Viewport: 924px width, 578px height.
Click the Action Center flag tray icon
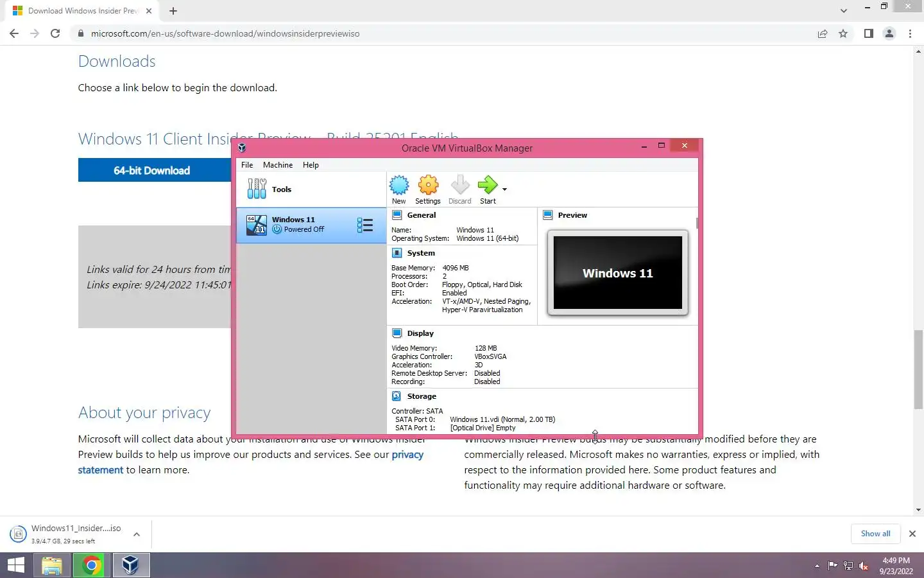[832, 566]
